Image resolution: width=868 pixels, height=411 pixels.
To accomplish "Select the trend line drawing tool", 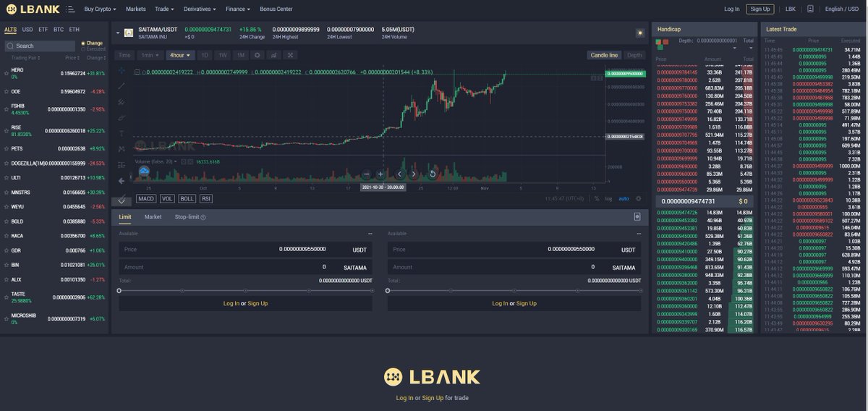I will [x=122, y=85].
